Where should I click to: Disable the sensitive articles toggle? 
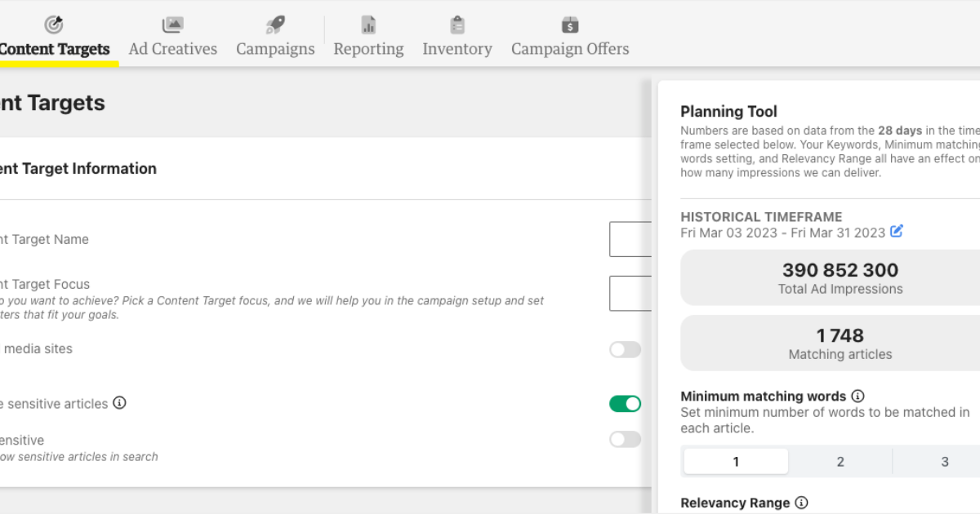tap(625, 403)
